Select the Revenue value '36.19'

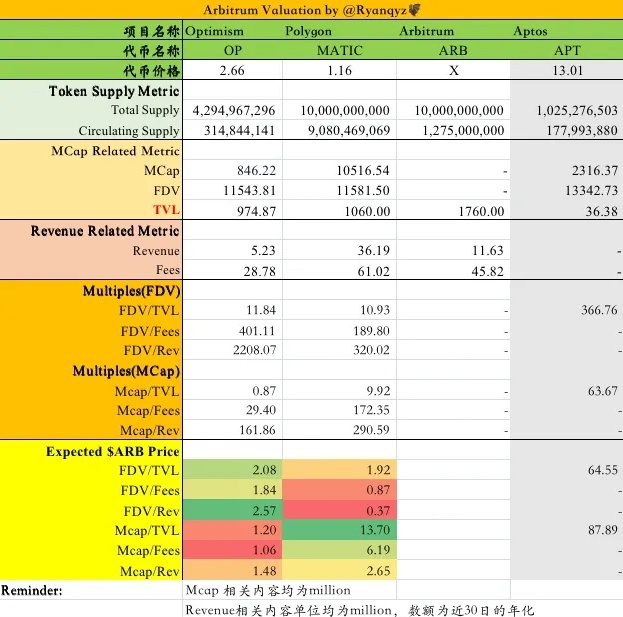point(373,251)
